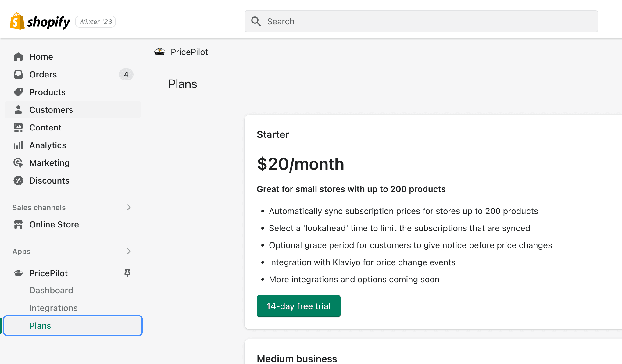
Task: Click the Analytics bar chart icon
Action: [x=18, y=145]
